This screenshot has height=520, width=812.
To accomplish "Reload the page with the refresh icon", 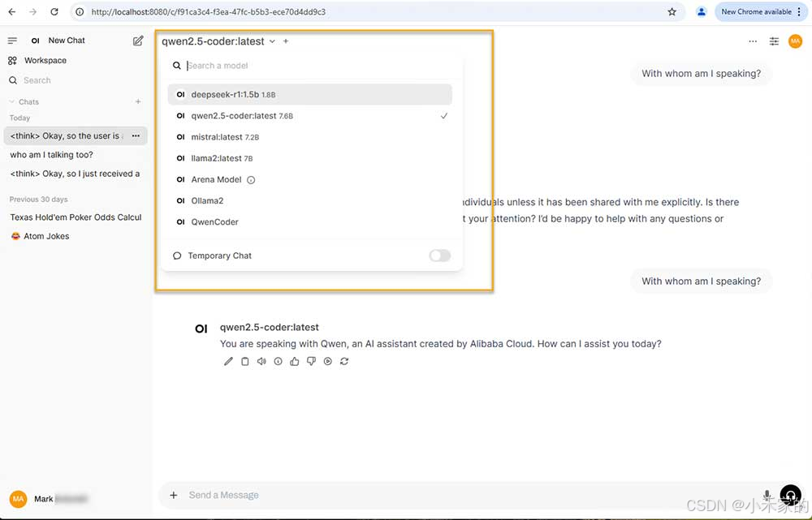I will pyautogui.click(x=54, y=11).
